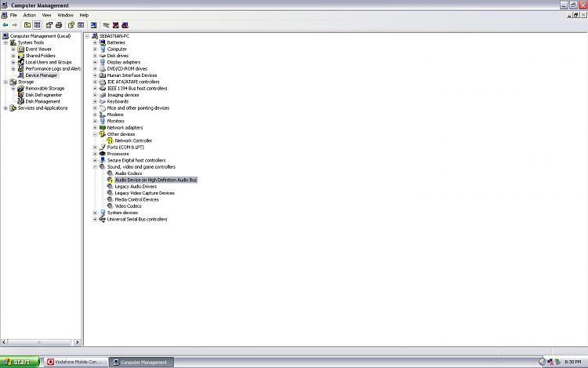
Task: Expand the Computer device category
Action: (95, 49)
